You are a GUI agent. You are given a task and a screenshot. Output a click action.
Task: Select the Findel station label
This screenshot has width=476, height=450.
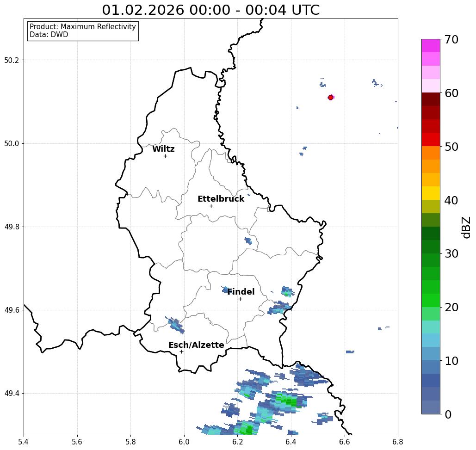pos(241,292)
